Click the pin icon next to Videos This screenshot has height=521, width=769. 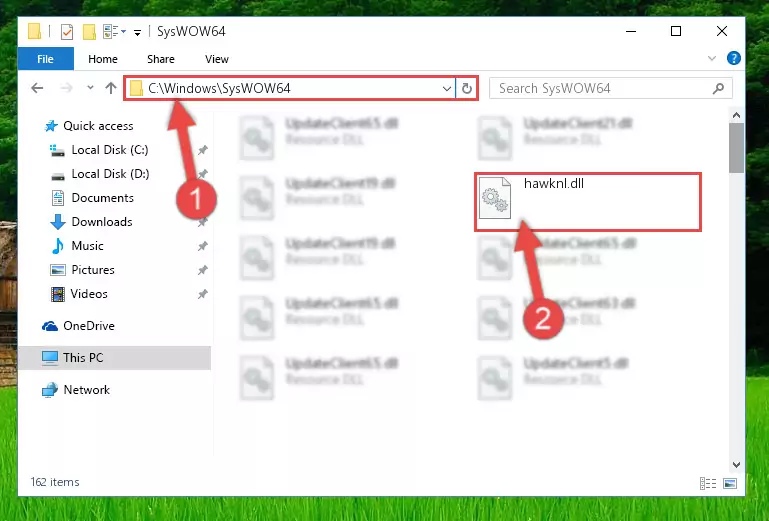click(203, 294)
